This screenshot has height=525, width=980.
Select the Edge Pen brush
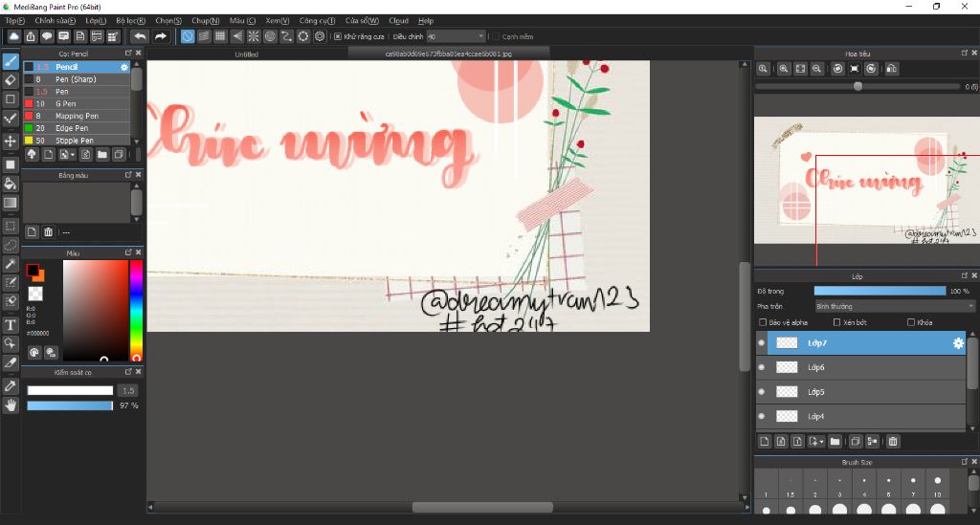77,128
